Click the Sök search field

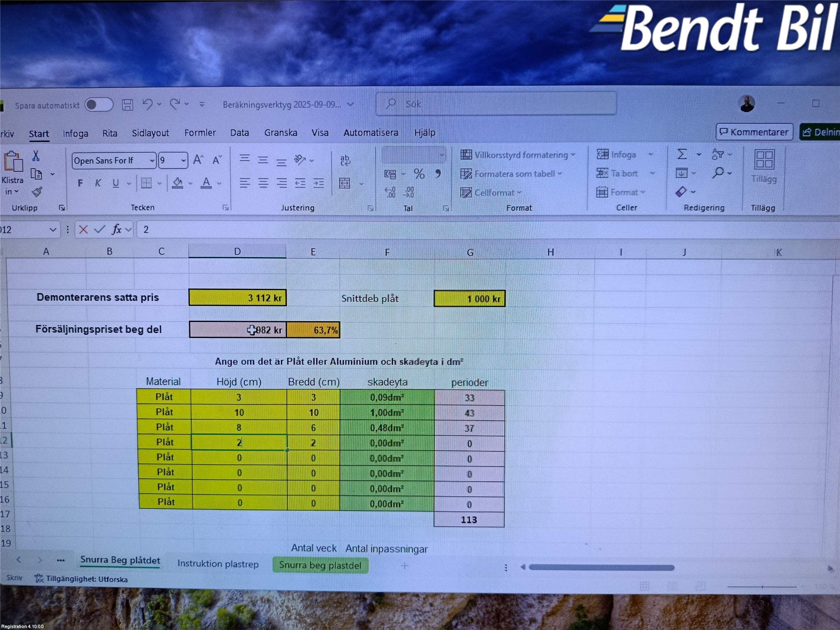pos(496,104)
